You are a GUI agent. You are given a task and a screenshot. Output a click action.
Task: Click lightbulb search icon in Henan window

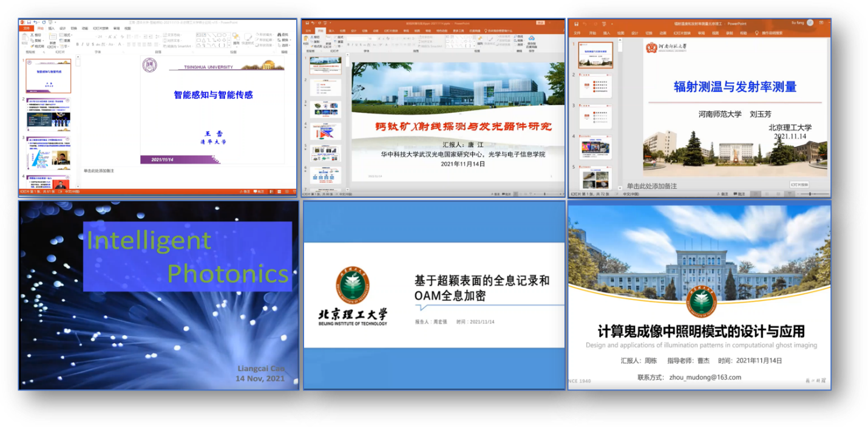click(x=757, y=33)
